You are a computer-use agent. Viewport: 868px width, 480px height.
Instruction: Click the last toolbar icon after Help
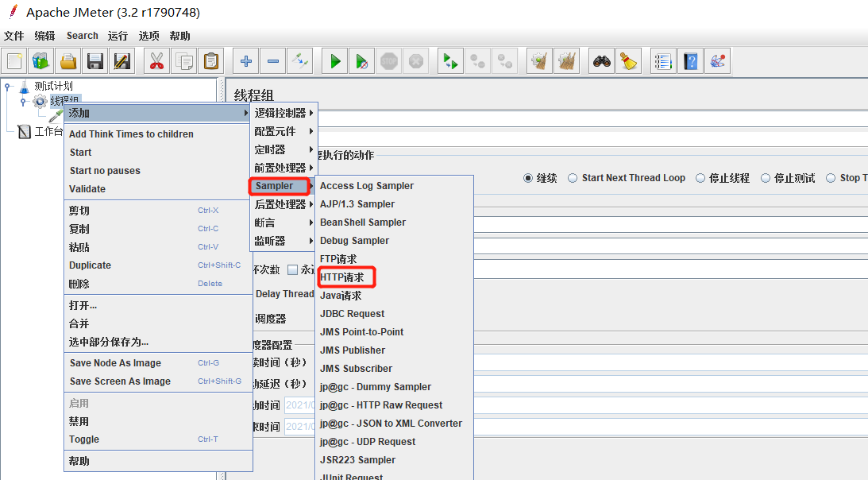pos(717,61)
